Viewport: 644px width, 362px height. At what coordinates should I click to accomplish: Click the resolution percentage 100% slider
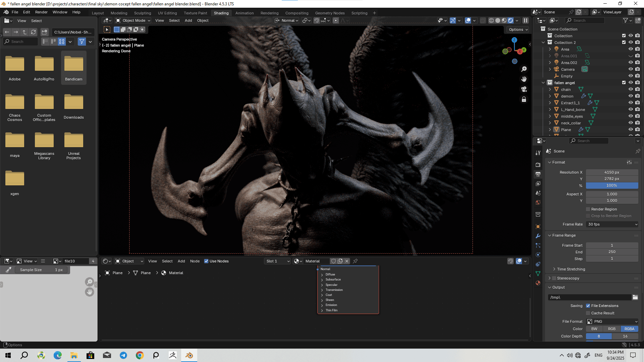pyautogui.click(x=612, y=185)
